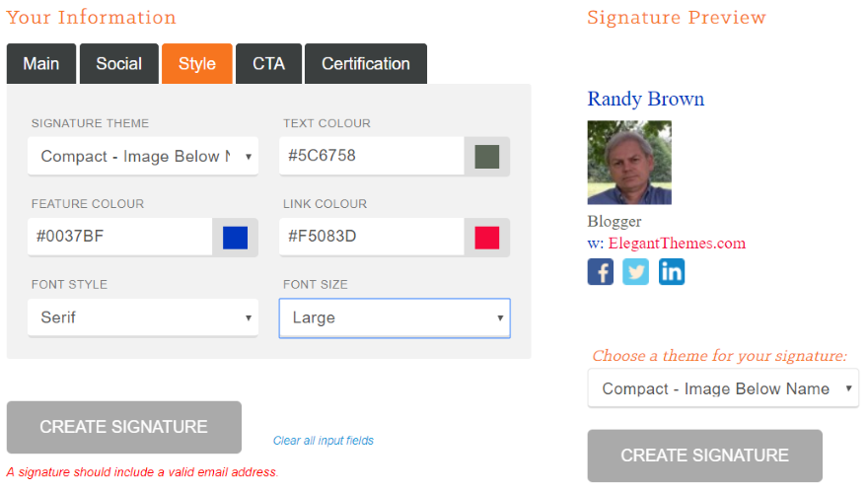Open the Social tab
This screenshot has height=490, width=868.
119,64
